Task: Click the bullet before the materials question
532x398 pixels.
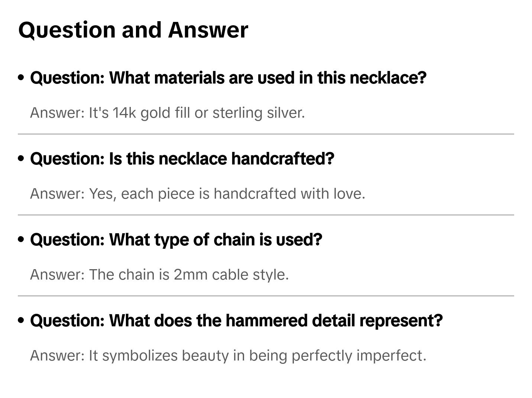Action: 21,78
